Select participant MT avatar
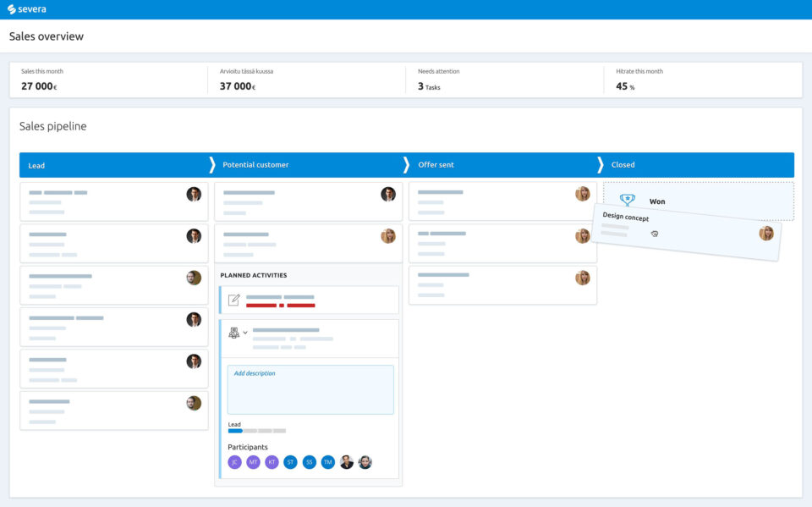The image size is (812, 507). [253, 462]
